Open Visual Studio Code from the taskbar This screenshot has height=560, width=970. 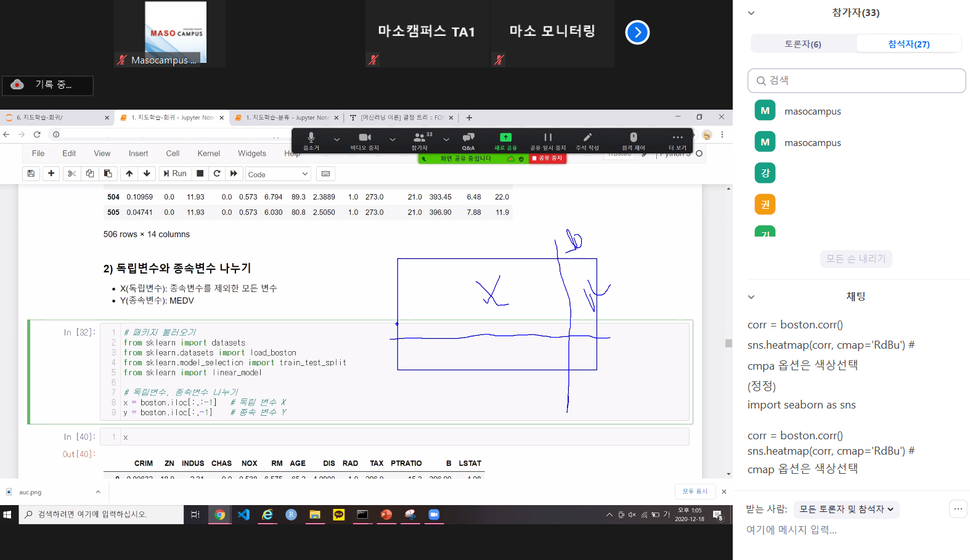(x=243, y=514)
